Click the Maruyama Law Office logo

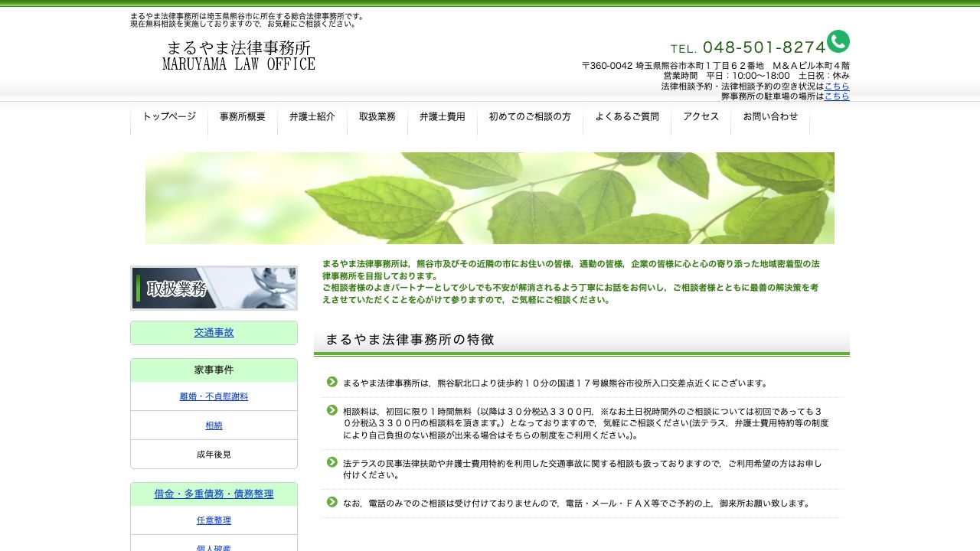(x=238, y=55)
